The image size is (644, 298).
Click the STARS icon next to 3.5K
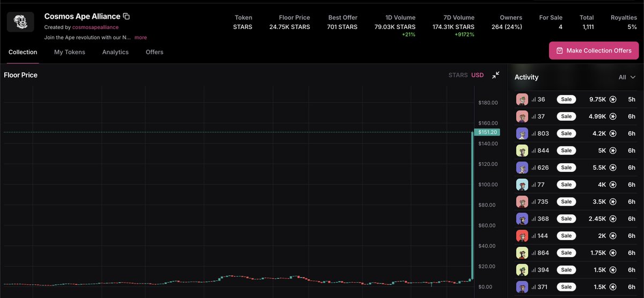point(613,202)
